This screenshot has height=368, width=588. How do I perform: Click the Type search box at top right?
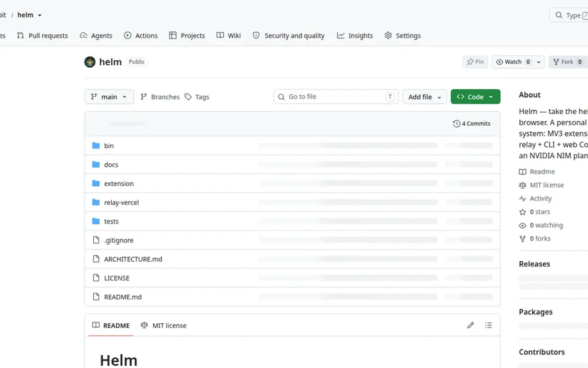point(569,15)
